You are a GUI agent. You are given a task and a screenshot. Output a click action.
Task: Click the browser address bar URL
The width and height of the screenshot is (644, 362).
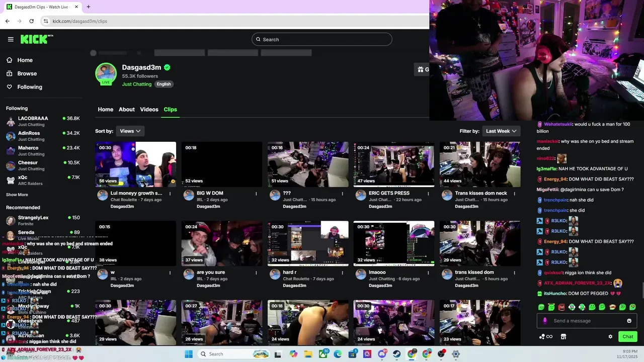(x=80, y=21)
